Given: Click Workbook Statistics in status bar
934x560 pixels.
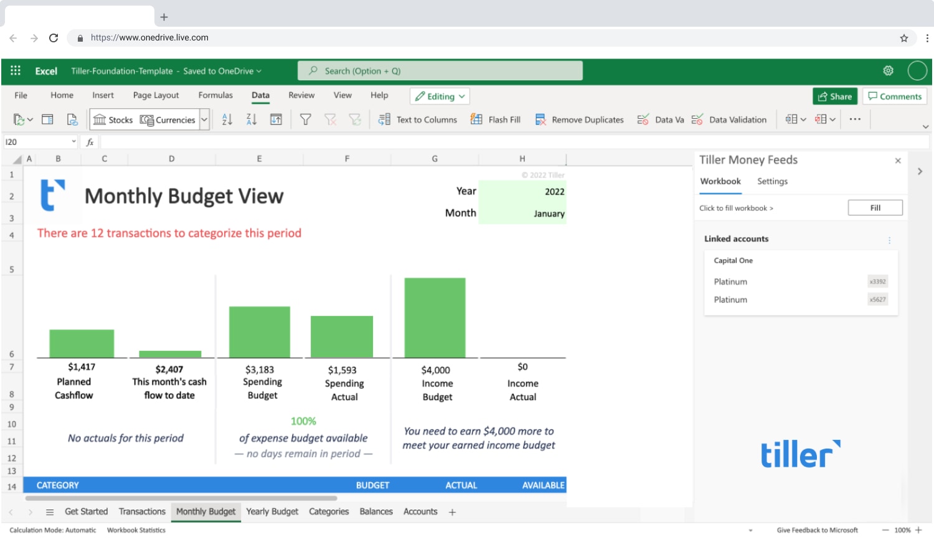Looking at the screenshot, I should point(136,530).
